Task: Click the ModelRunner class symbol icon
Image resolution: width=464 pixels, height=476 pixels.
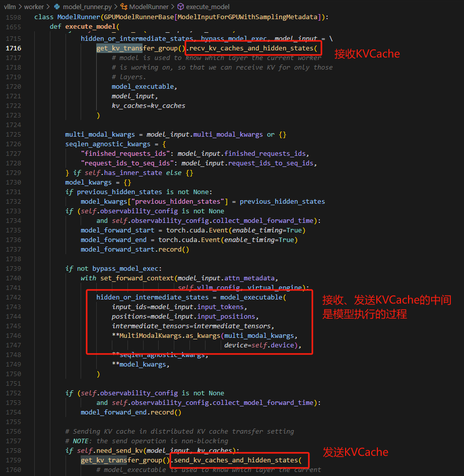Action: (x=123, y=7)
